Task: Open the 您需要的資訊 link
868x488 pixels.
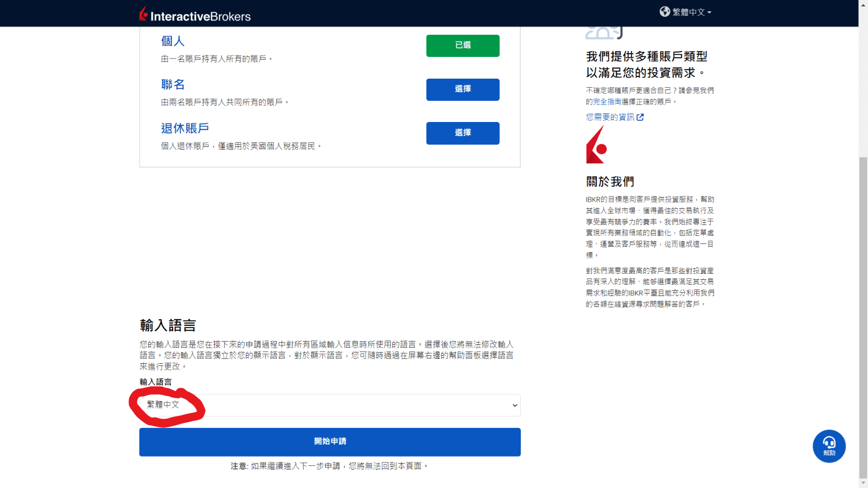Action: [x=611, y=117]
